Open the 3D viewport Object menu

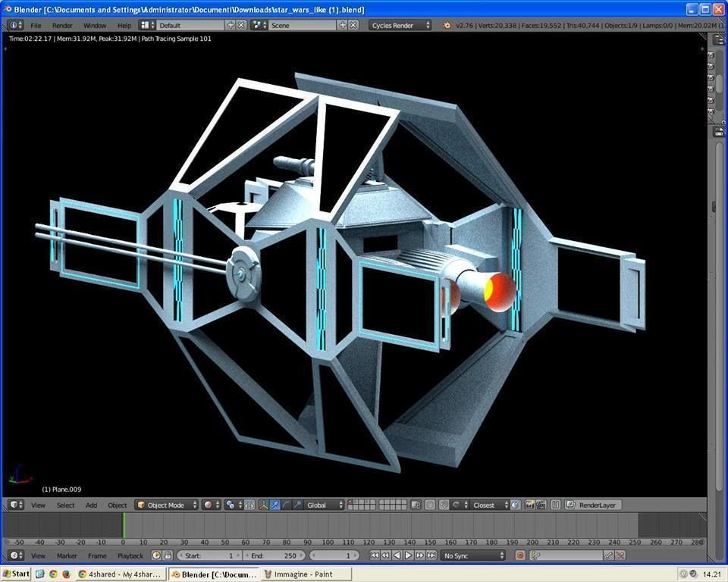[x=117, y=505]
